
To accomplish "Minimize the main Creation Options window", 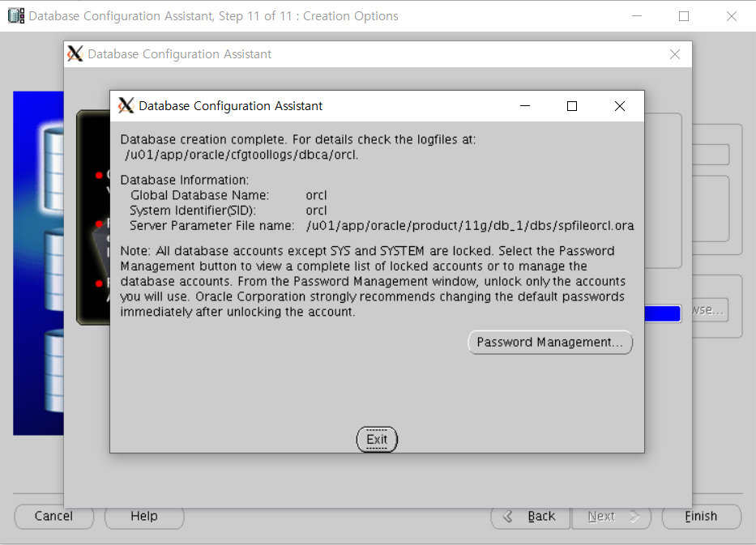I will [x=637, y=16].
